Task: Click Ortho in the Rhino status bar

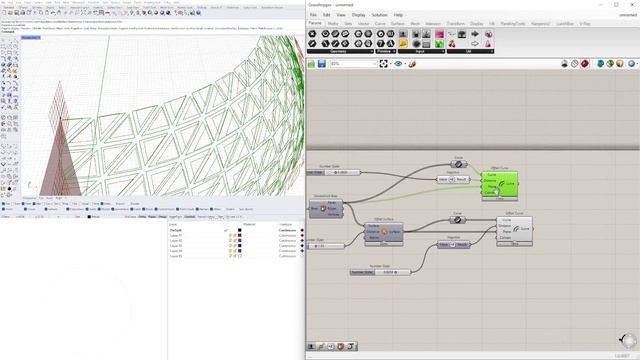Action: [142, 216]
